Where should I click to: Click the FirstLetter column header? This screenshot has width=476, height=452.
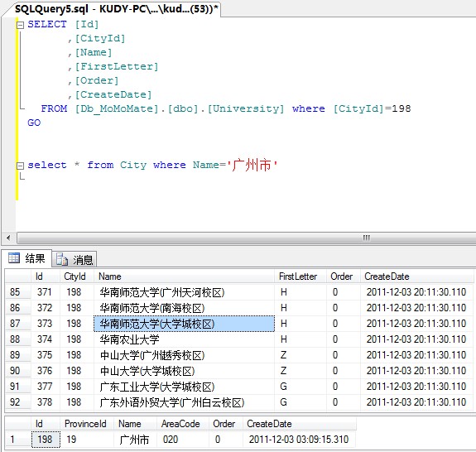pos(301,276)
